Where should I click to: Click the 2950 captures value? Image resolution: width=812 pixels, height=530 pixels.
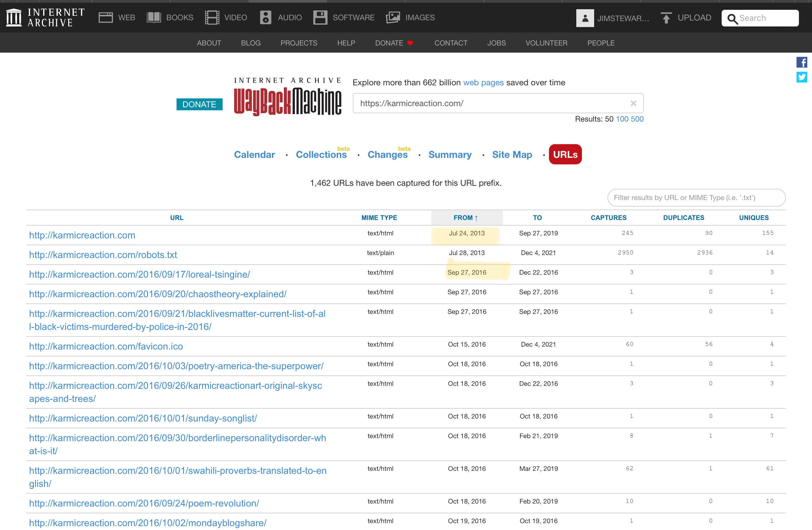625,253
